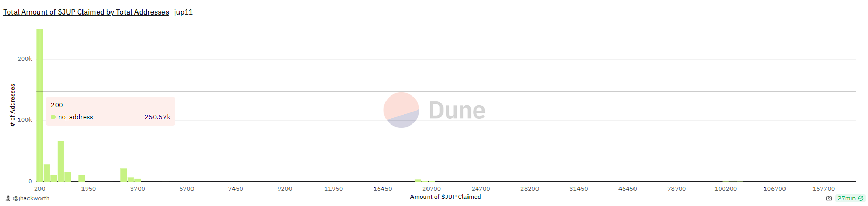This screenshot has width=868, height=206.
Task: Click the camera screenshot icon
Action: [829, 198]
